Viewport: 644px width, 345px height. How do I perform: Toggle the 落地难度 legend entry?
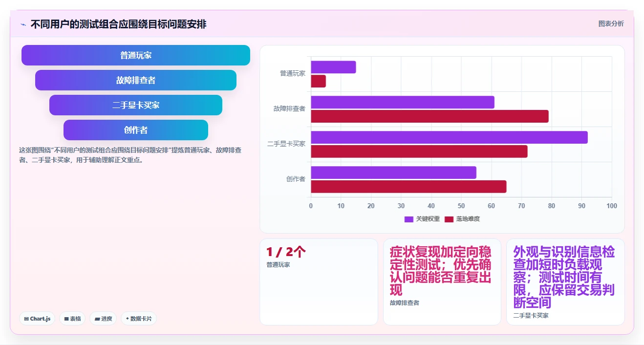pyautogui.click(x=462, y=219)
